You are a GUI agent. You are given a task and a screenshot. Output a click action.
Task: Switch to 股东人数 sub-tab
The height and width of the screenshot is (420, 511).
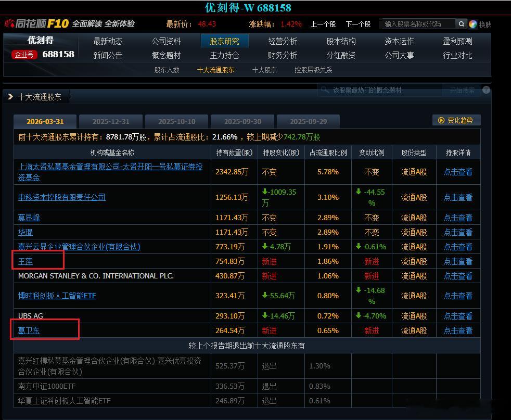(x=167, y=70)
